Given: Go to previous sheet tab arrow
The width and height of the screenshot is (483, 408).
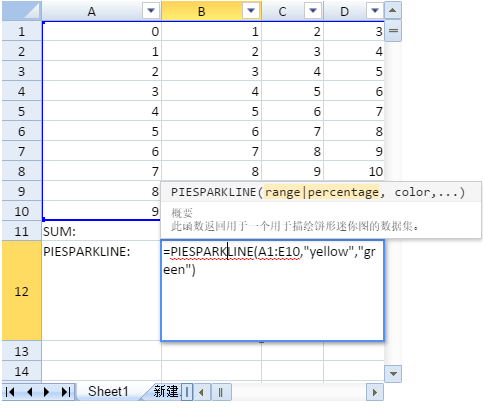Looking at the screenshot, I should click(x=30, y=392).
